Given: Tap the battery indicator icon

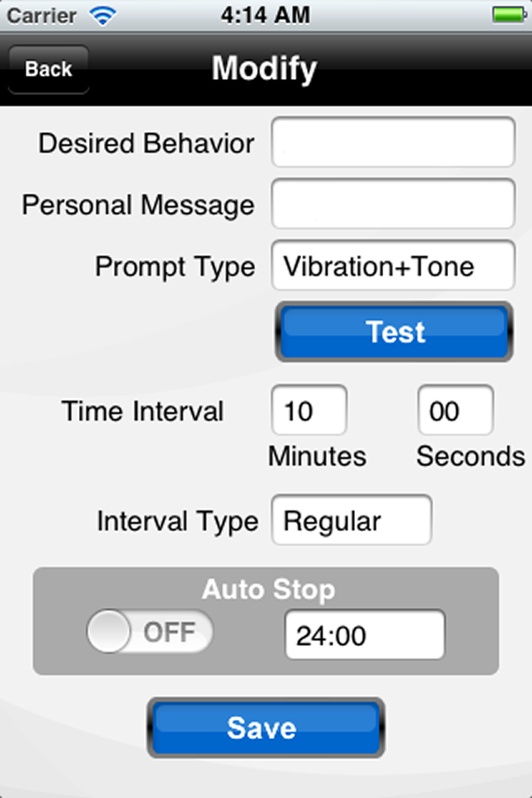Looking at the screenshot, I should point(508,14).
